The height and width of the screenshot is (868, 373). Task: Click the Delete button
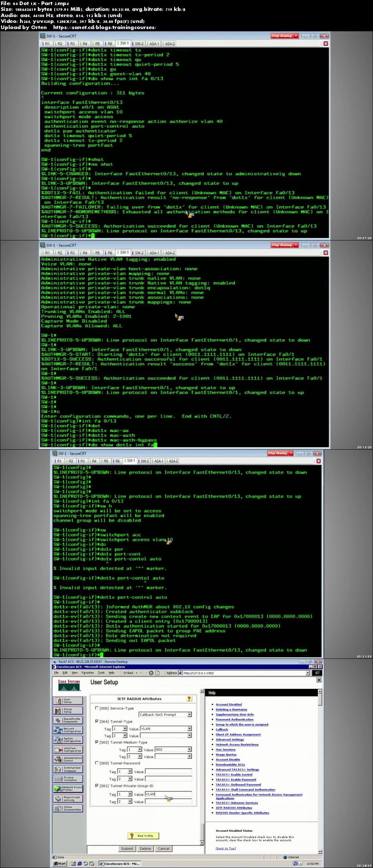(145, 848)
